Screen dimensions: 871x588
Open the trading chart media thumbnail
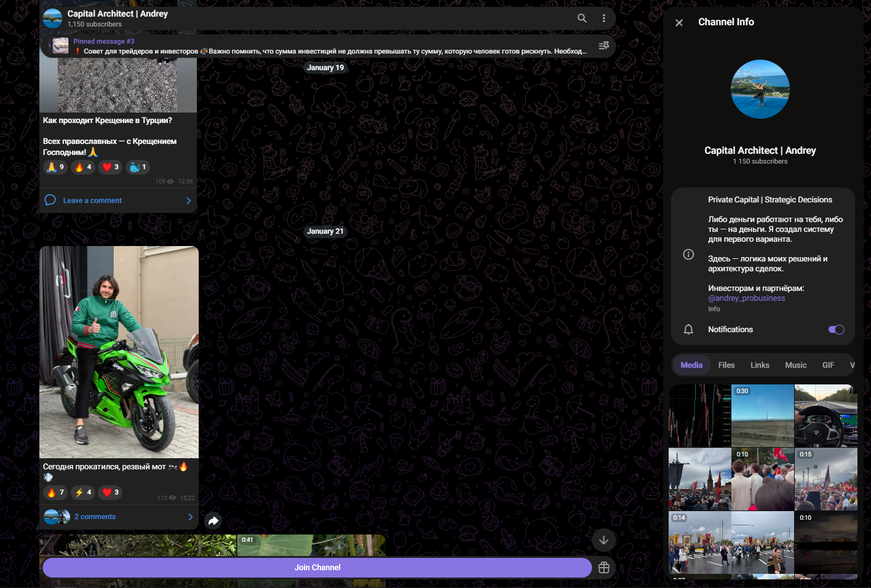coord(700,416)
